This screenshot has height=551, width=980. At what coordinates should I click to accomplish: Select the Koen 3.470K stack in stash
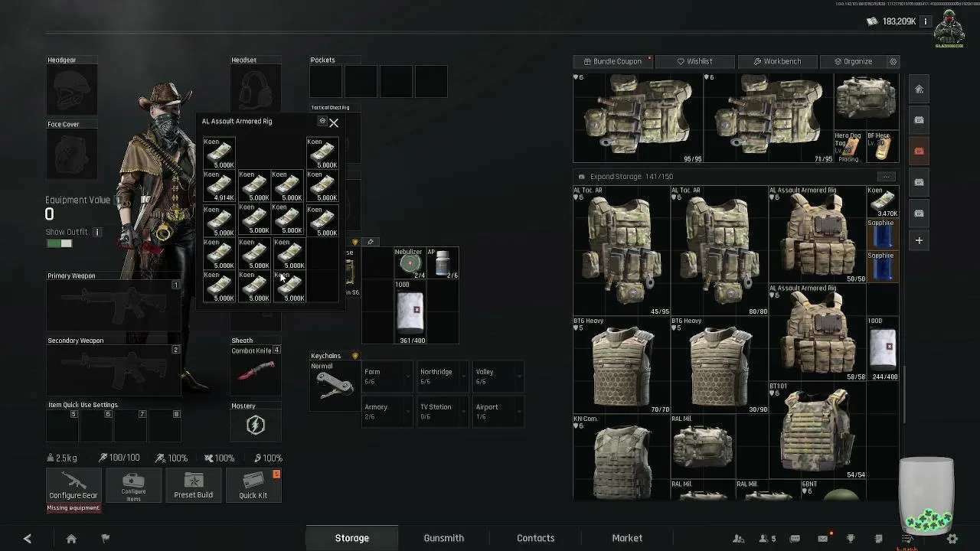coord(884,202)
